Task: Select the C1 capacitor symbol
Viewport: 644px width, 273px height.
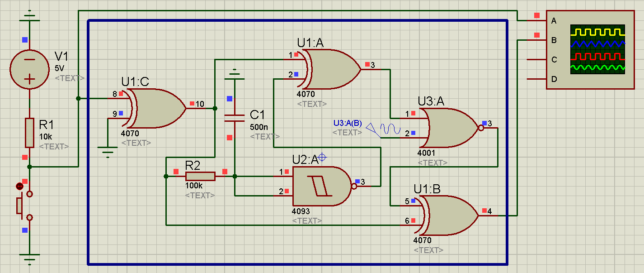Action: 235,118
